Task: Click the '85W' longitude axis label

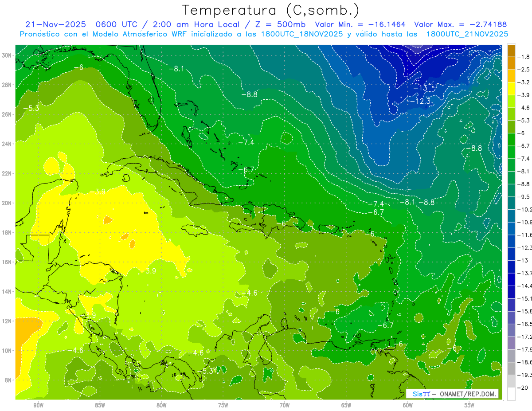Action: (100, 405)
